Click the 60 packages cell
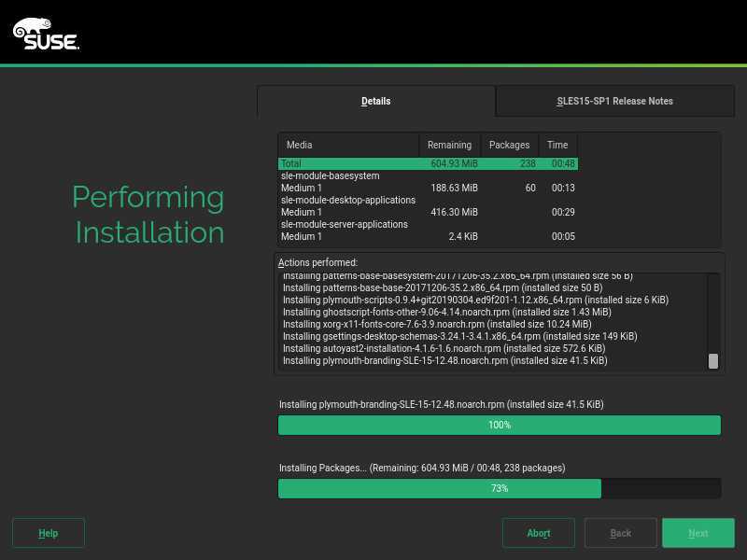This screenshot has height=560, width=747. 530,189
